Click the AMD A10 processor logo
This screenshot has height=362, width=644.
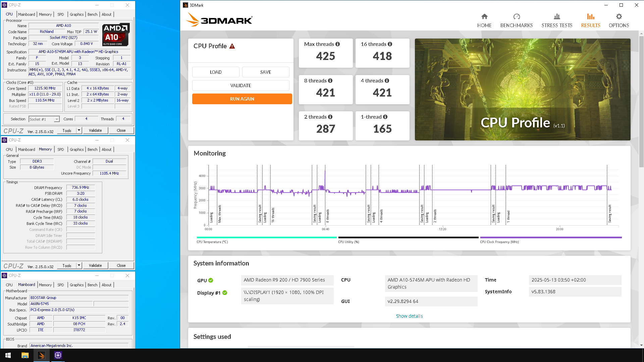coord(116,35)
